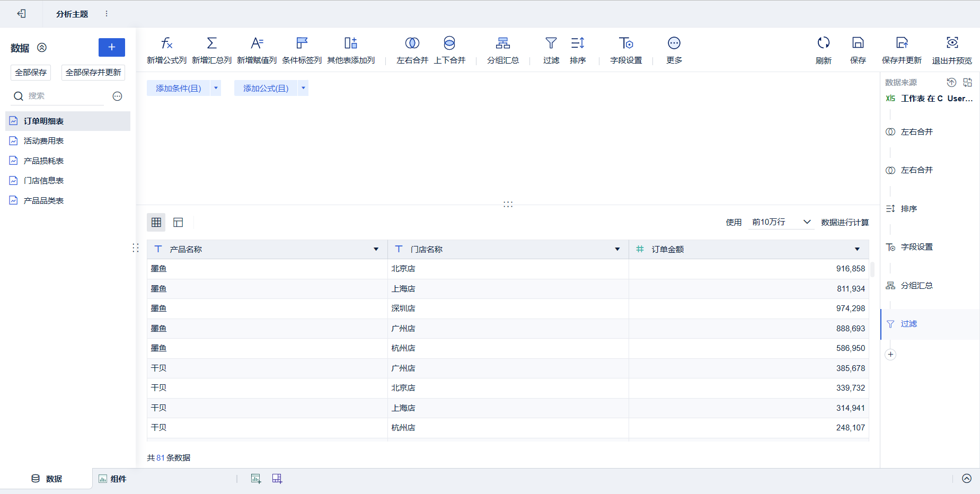Click the 刷新 refresh icon
Image resolution: width=980 pixels, height=494 pixels.
pyautogui.click(x=824, y=50)
